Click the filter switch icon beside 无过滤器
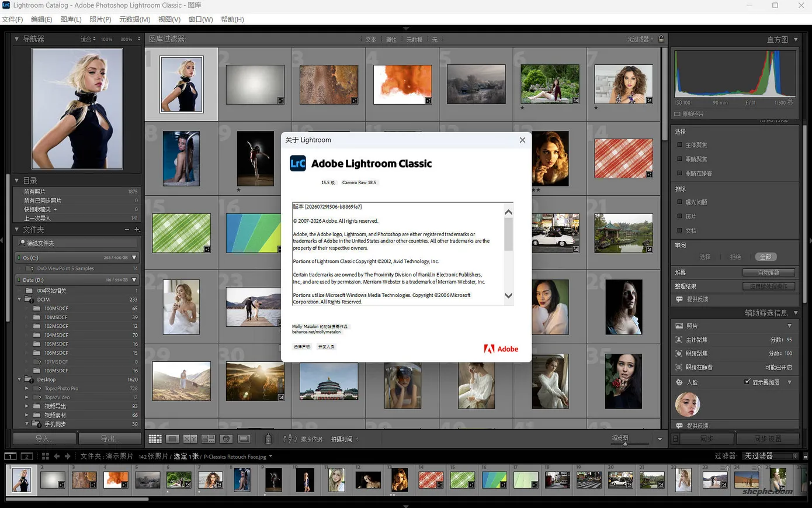This screenshot has width=812, height=508. pos(806,456)
